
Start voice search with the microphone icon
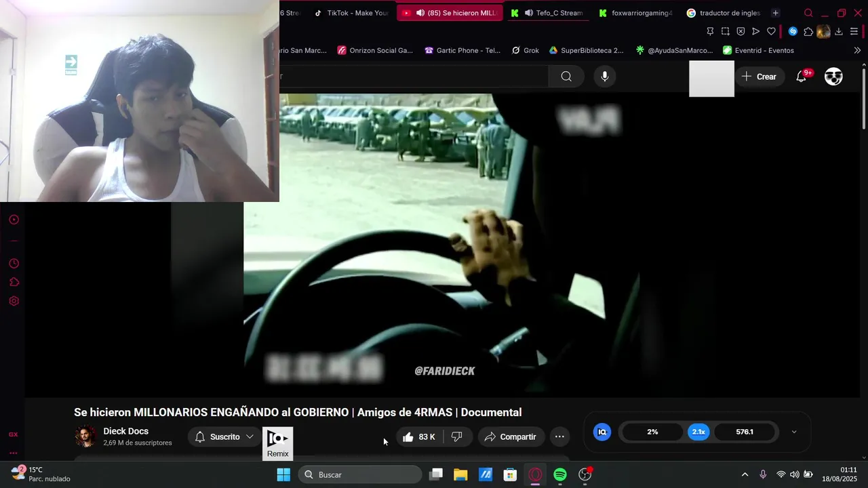[x=605, y=77]
